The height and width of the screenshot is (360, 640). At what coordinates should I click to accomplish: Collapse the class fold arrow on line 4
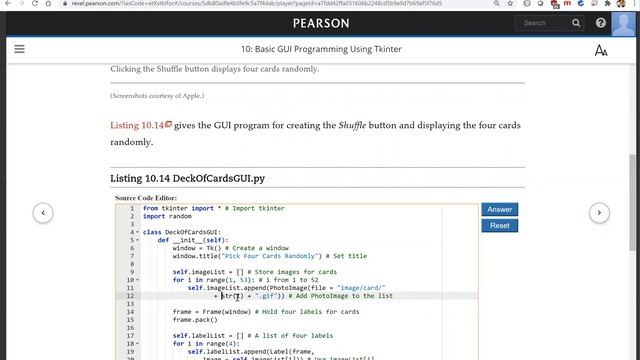[138, 232]
